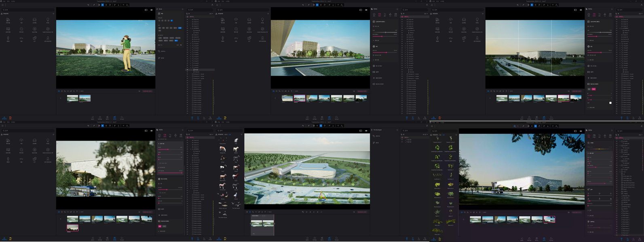644x242 pixels.
Task: Toggle viewport eye icon in blurred-foliage window
Action: tap(152, 130)
